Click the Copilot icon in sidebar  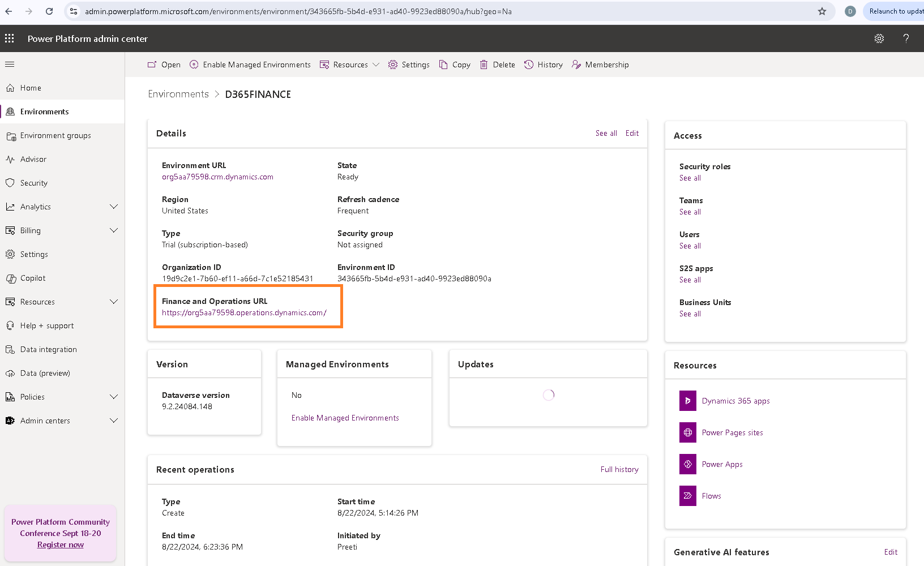click(x=11, y=278)
